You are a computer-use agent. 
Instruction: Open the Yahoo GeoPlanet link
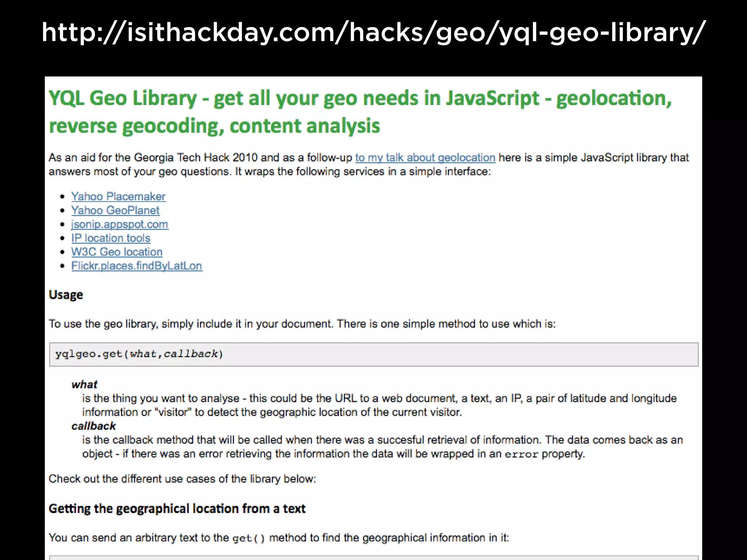[x=115, y=210]
